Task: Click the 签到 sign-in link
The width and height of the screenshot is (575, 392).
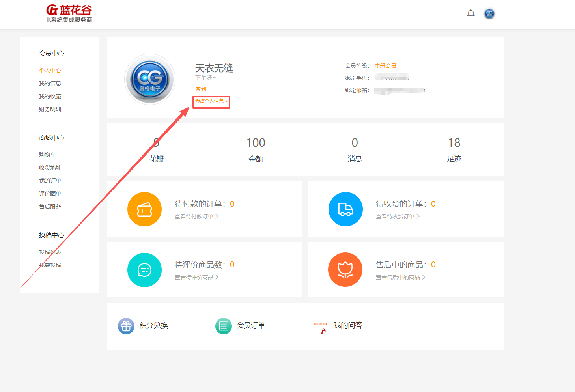Action: click(x=200, y=89)
